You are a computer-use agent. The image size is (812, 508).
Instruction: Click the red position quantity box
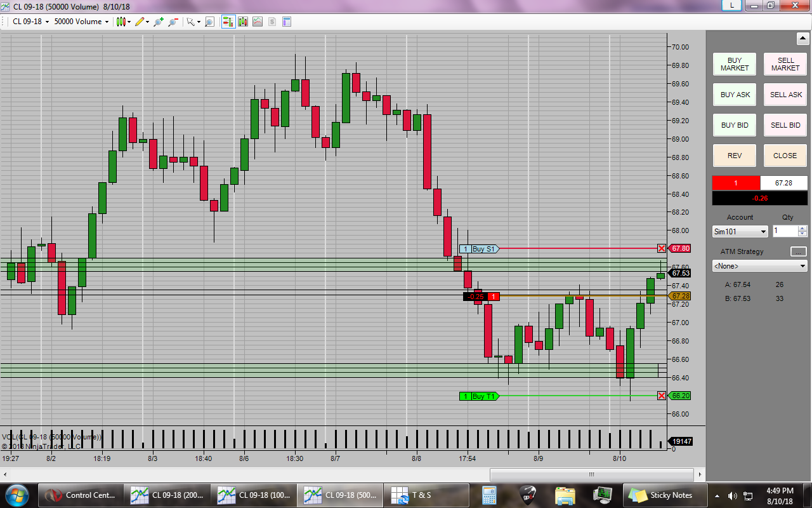(736, 183)
